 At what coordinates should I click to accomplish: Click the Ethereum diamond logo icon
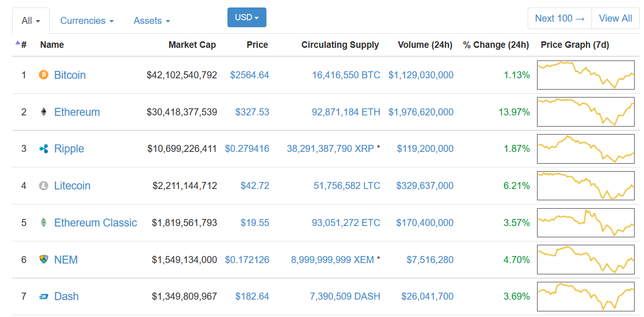click(44, 112)
